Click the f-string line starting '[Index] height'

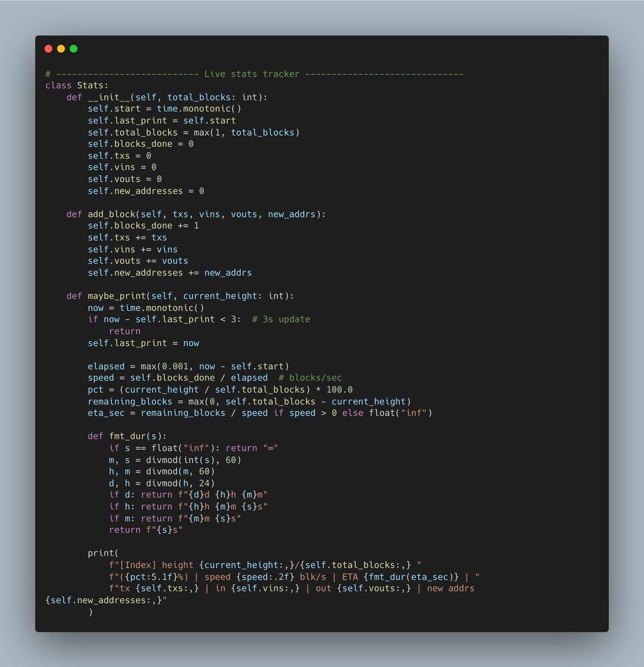click(x=265, y=565)
